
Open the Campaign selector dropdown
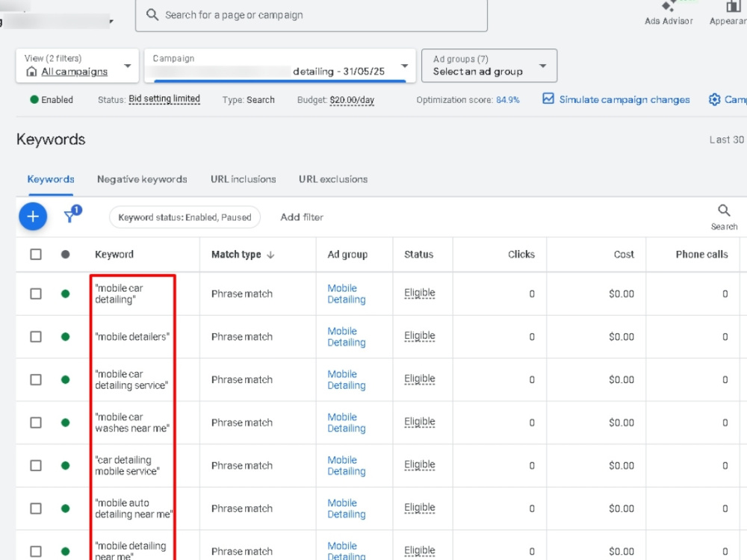pos(279,66)
